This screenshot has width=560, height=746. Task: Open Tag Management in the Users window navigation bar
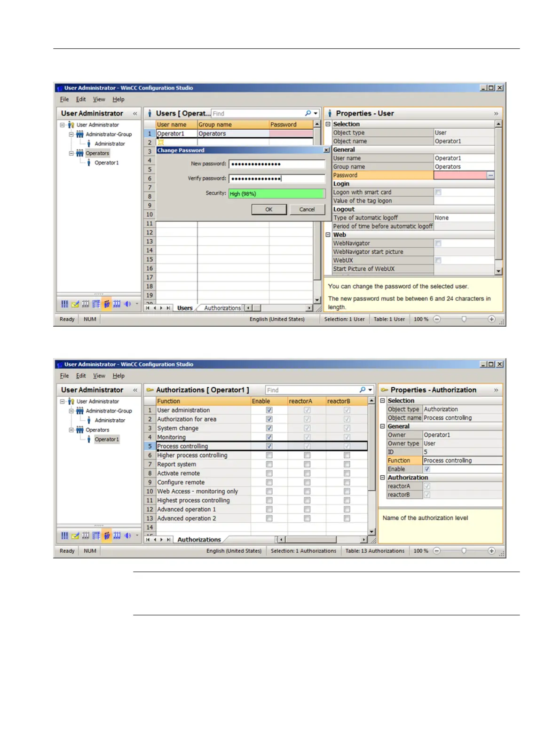click(64, 304)
